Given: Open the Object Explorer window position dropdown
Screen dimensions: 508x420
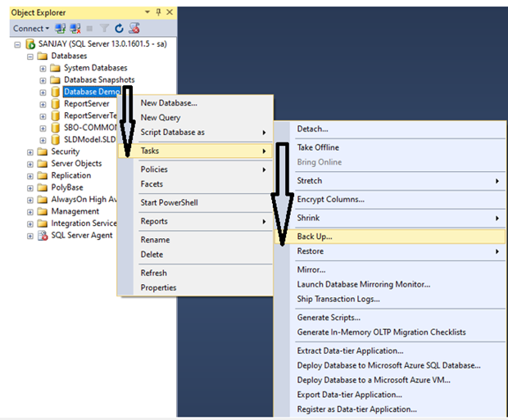Looking at the screenshot, I should (147, 12).
